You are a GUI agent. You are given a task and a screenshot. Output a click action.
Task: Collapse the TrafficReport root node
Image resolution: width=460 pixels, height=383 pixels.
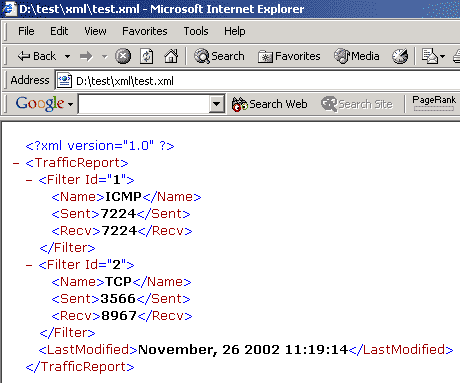pos(16,163)
